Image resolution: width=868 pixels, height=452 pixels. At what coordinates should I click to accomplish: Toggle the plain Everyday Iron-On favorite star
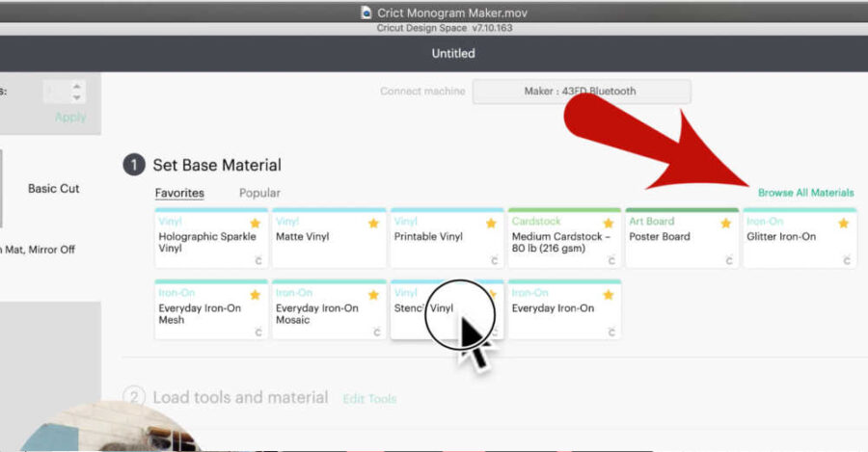point(609,295)
